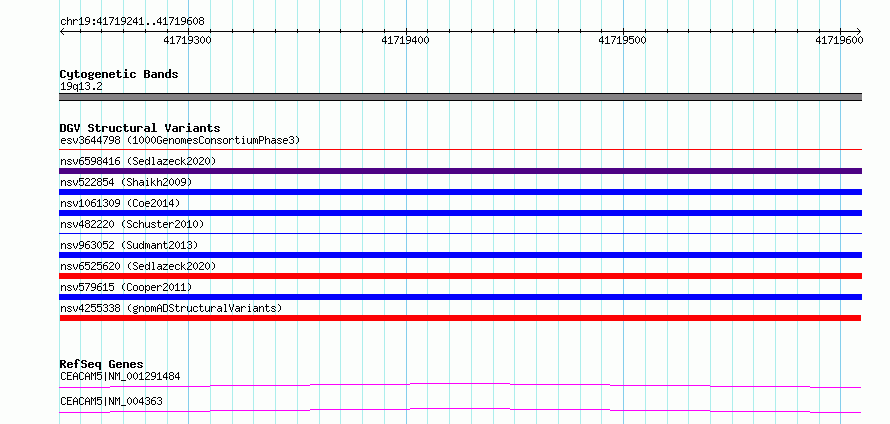Select the purple nsv6598416 variant bar

(460, 171)
